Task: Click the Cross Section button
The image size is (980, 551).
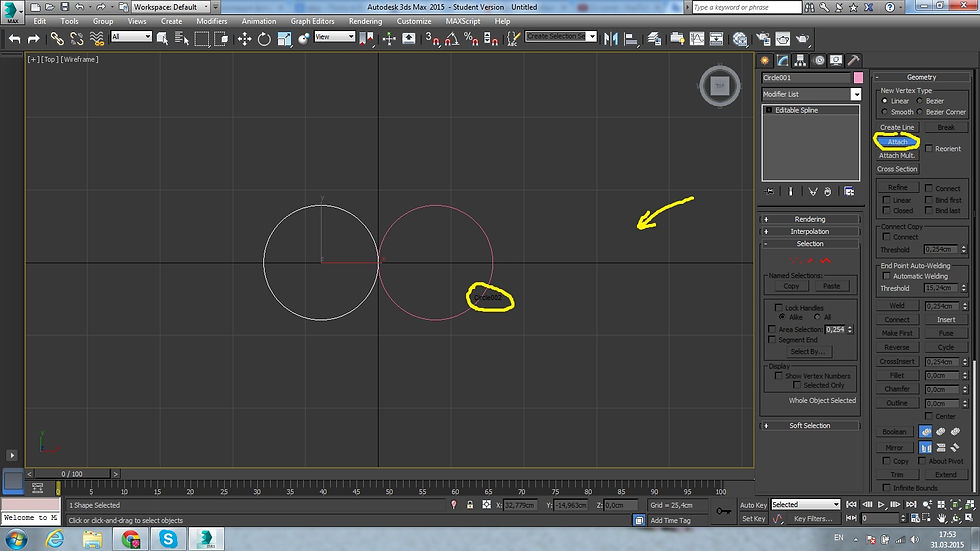Action: [897, 169]
